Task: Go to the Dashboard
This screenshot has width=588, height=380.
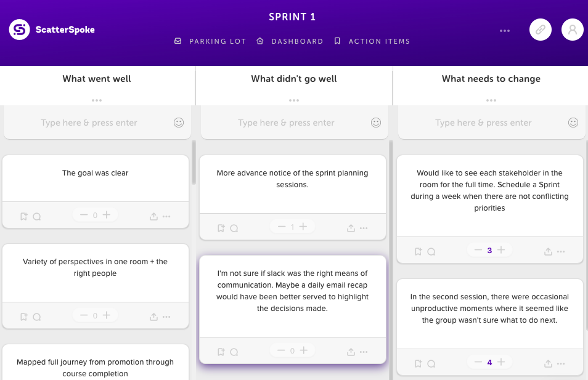Action: (290, 41)
